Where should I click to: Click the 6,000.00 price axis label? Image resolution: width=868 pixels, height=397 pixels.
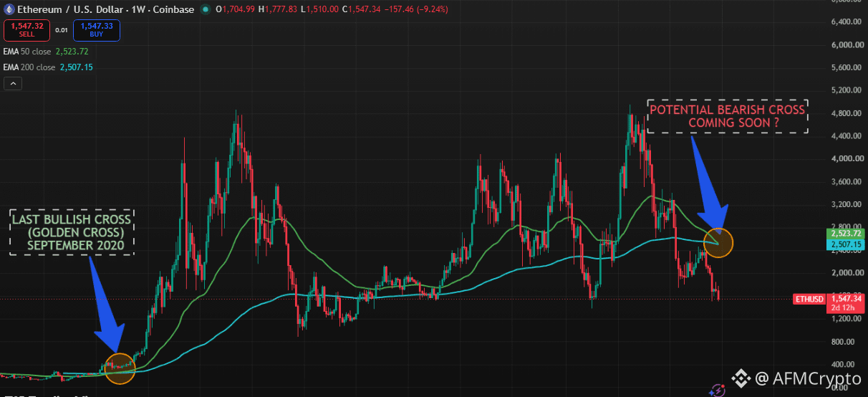(x=845, y=44)
